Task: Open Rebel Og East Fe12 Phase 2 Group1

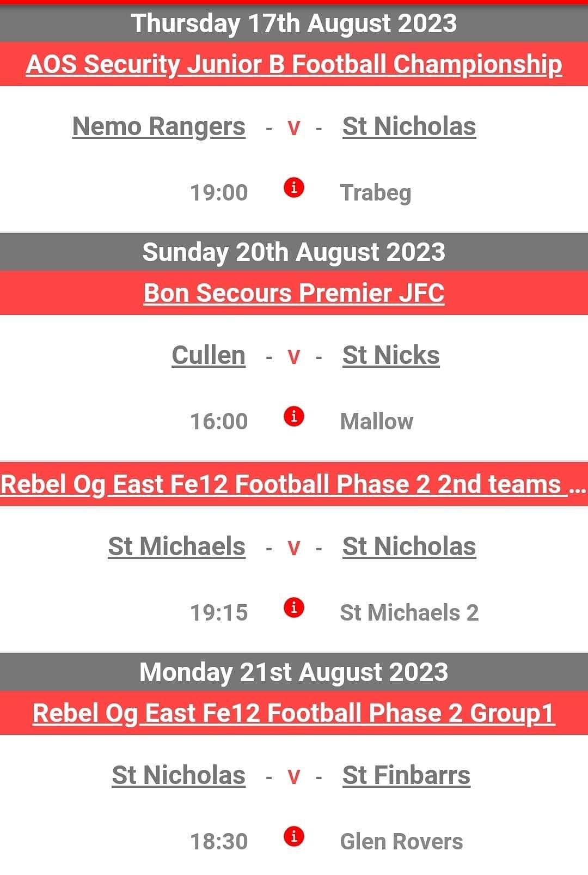Action: [x=294, y=713]
